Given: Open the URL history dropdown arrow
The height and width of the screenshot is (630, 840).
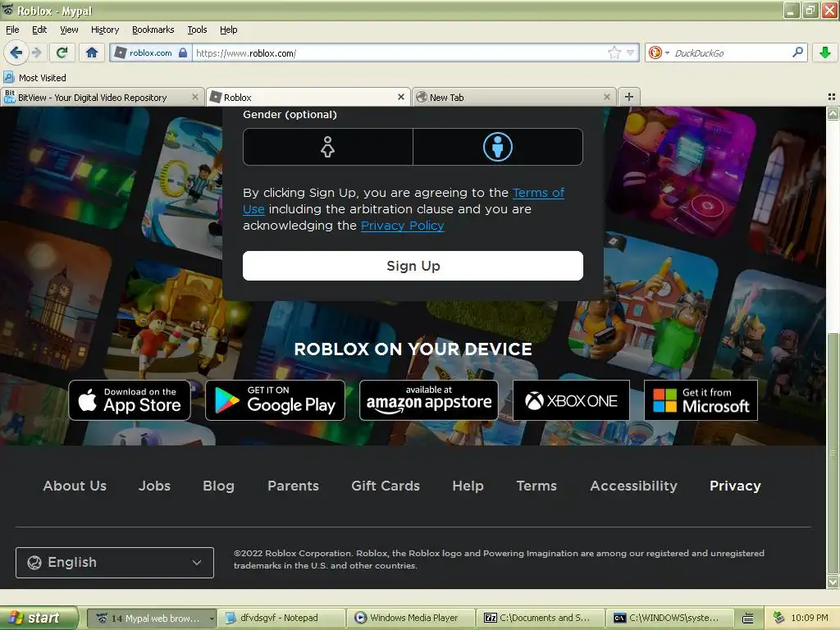Looking at the screenshot, I should (631, 52).
